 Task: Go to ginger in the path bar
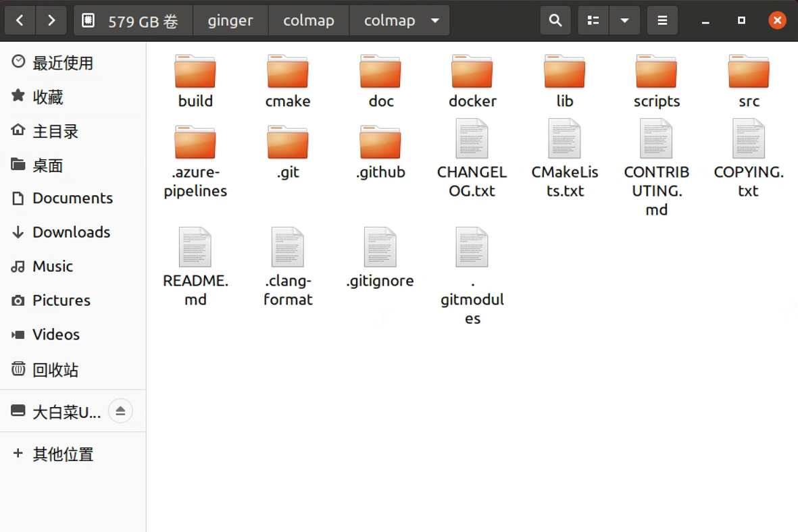pos(230,20)
